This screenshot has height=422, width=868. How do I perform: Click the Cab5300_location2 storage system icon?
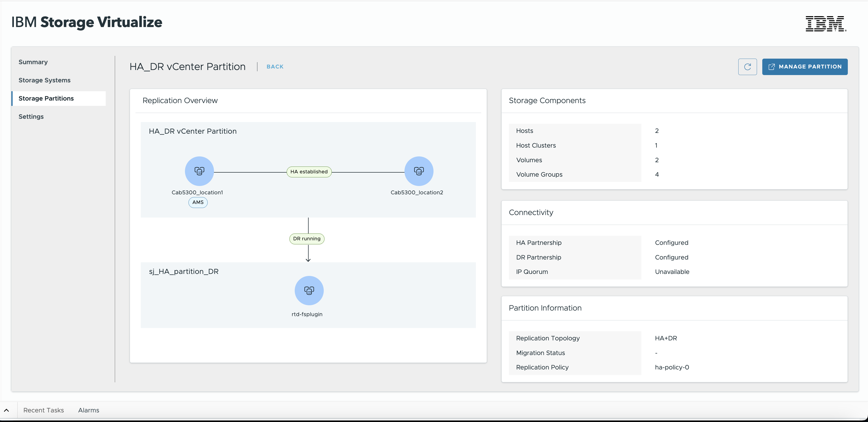coord(419,171)
